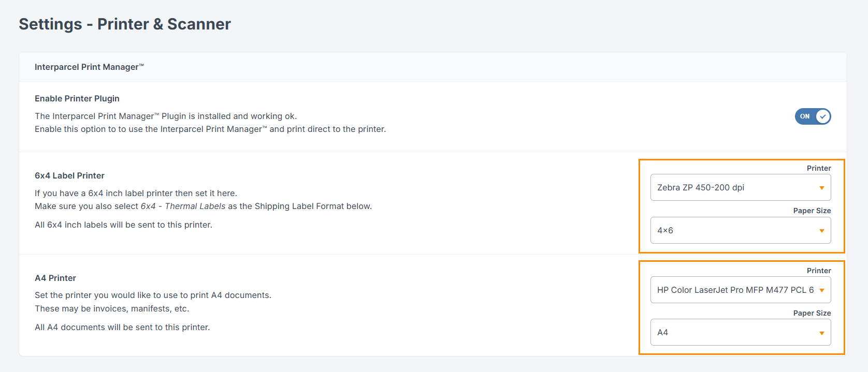Screen dimensions: 868x372
Task: Click the Enable Printer Plugin heading
Action: coord(77,98)
